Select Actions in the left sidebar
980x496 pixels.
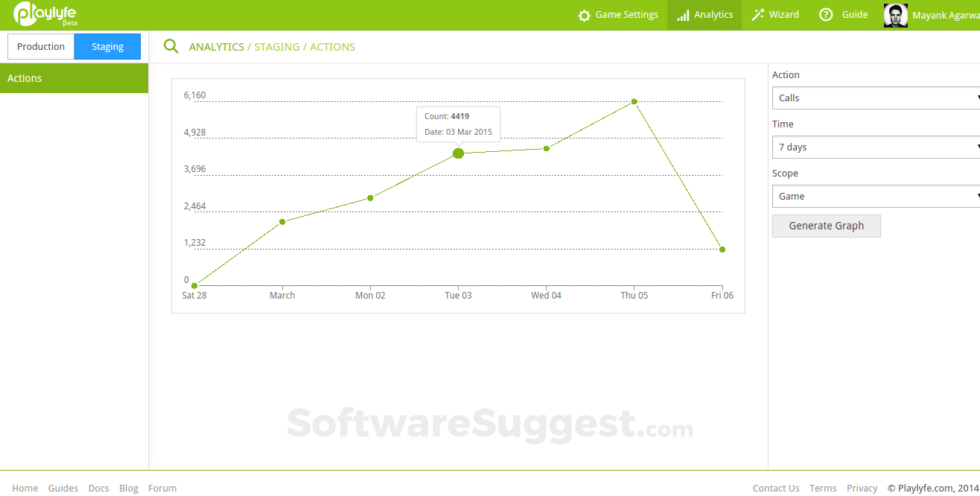25,77
